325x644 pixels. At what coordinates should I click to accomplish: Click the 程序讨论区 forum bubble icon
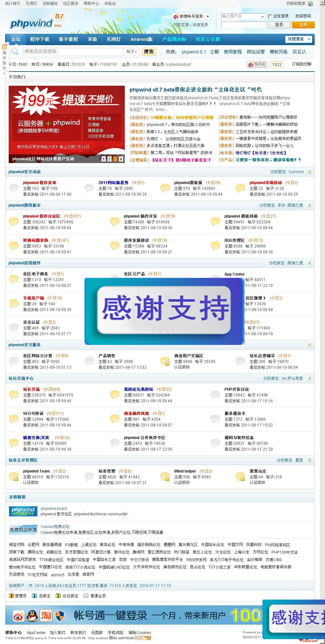pos(14,221)
